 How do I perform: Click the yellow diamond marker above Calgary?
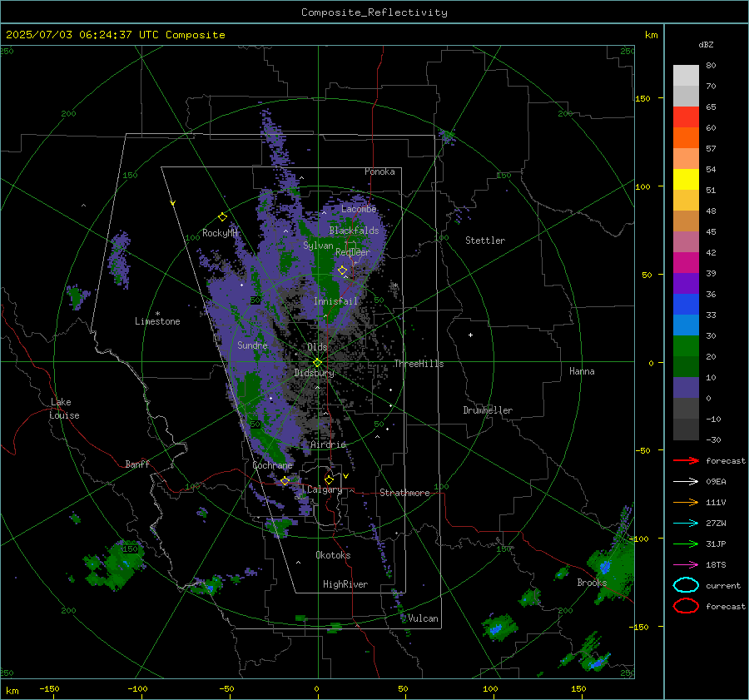tap(329, 479)
